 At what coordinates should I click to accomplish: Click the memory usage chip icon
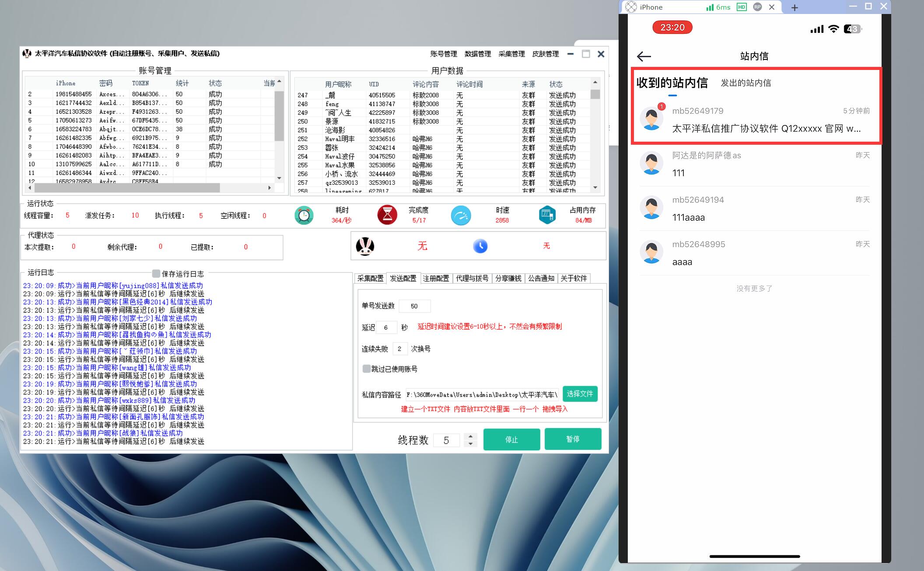point(547,215)
